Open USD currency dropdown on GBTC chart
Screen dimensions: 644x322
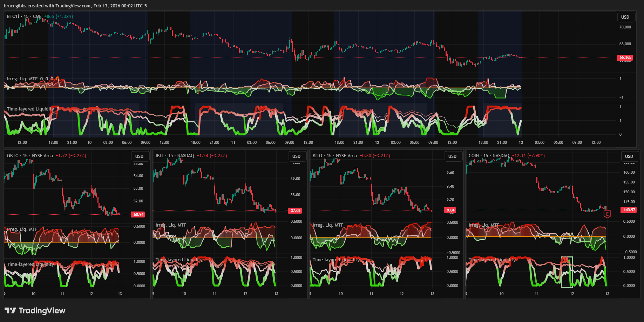[x=140, y=156]
